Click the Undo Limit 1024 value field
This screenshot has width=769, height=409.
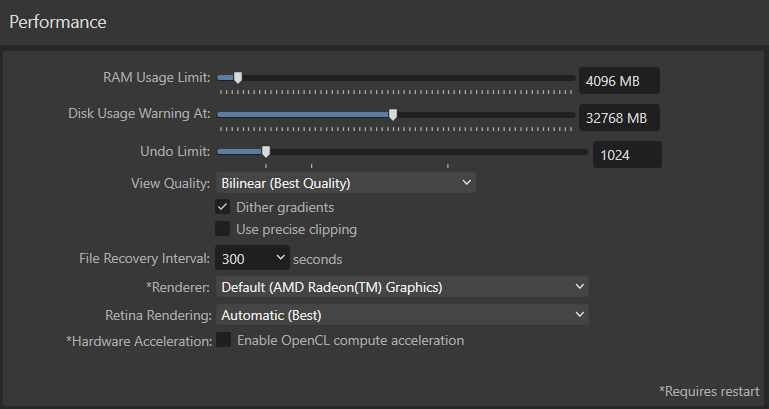click(x=627, y=155)
